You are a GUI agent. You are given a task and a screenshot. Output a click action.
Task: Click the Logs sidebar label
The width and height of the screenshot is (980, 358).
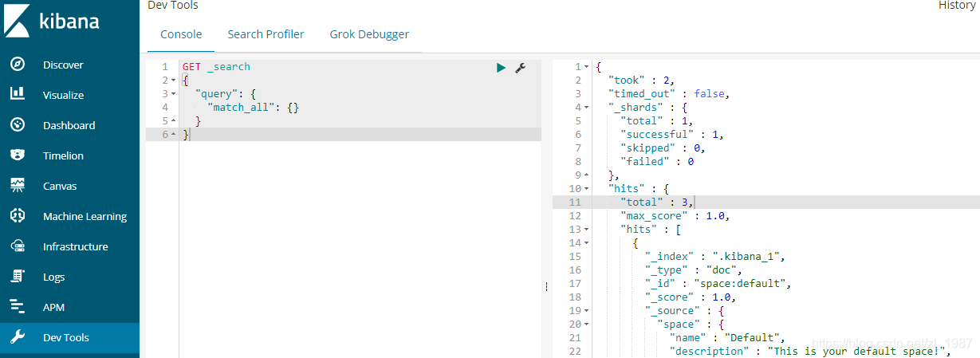point(54,277)
